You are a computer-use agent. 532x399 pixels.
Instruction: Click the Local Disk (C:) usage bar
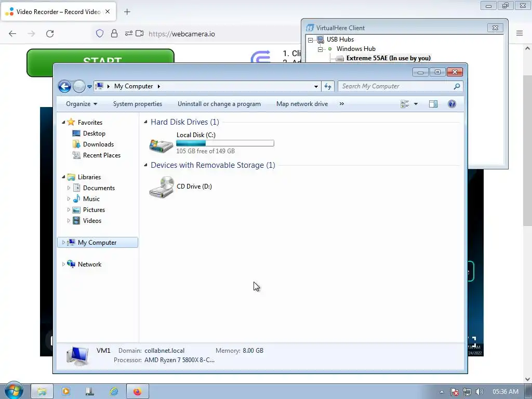[x=225, y=143]
